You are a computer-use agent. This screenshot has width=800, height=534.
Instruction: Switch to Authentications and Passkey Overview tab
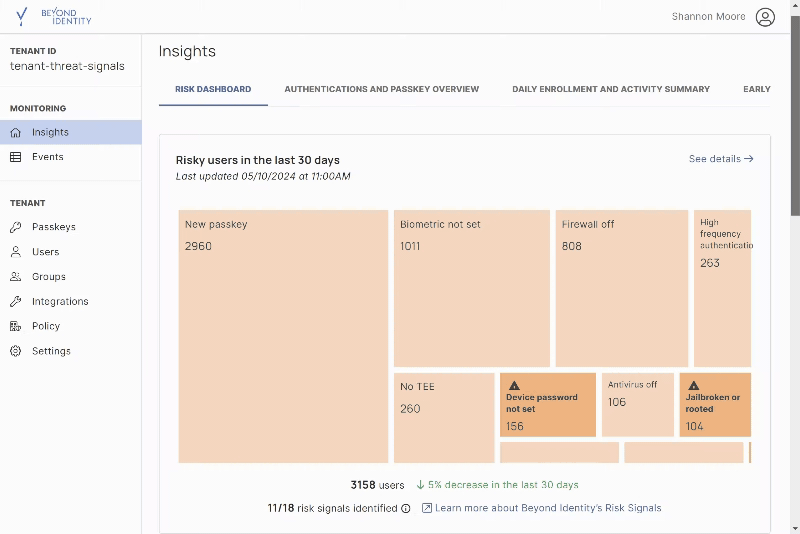click(381, 89)
